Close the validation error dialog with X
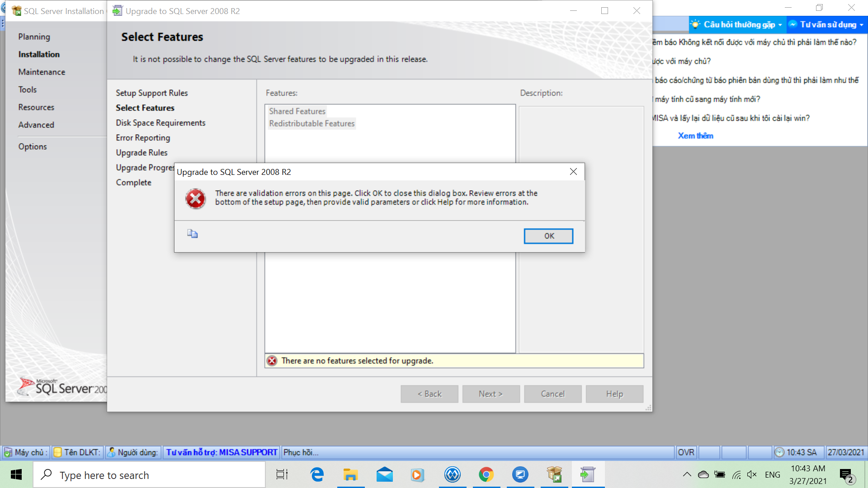The height and width of the screenshot is (488, 868). point(573,172)
